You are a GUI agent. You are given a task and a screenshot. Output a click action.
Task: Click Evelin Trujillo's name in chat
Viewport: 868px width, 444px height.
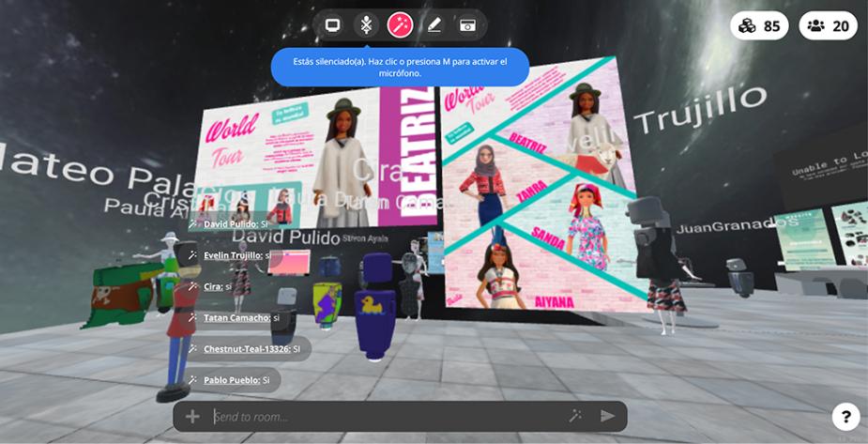(233, 255)
